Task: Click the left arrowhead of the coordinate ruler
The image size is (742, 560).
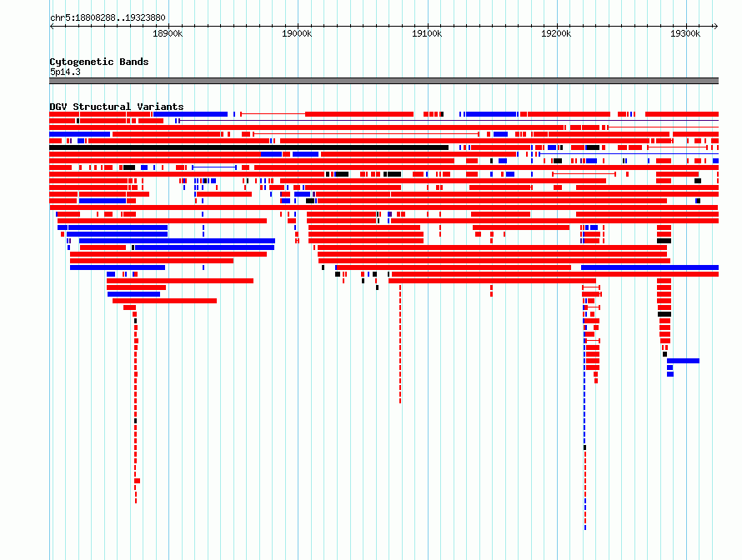Action: click(x=52, y=27)
